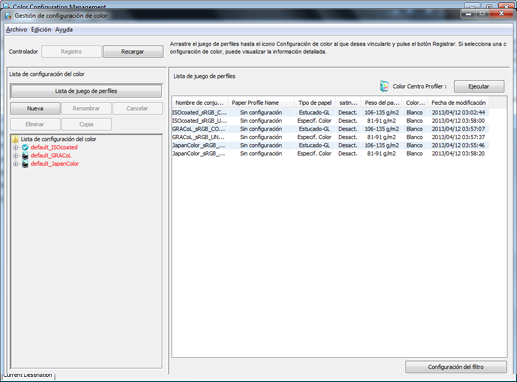Click the Nueva button
The width and height of the screenshot is (517, 382).
point(35,108)
